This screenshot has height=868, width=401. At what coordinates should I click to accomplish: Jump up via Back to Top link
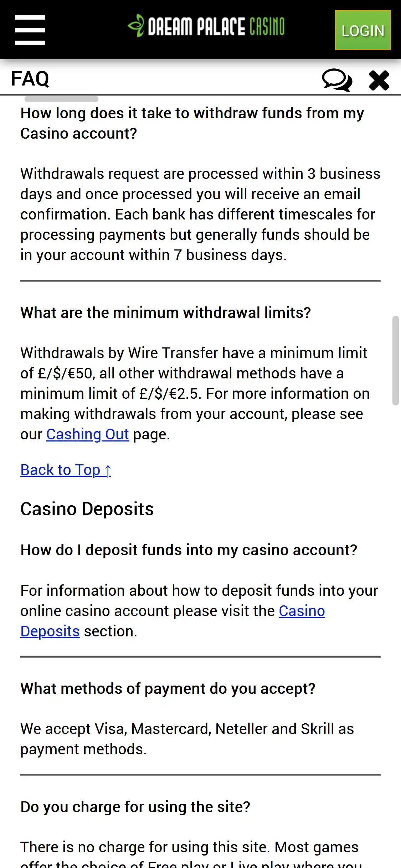66,470
